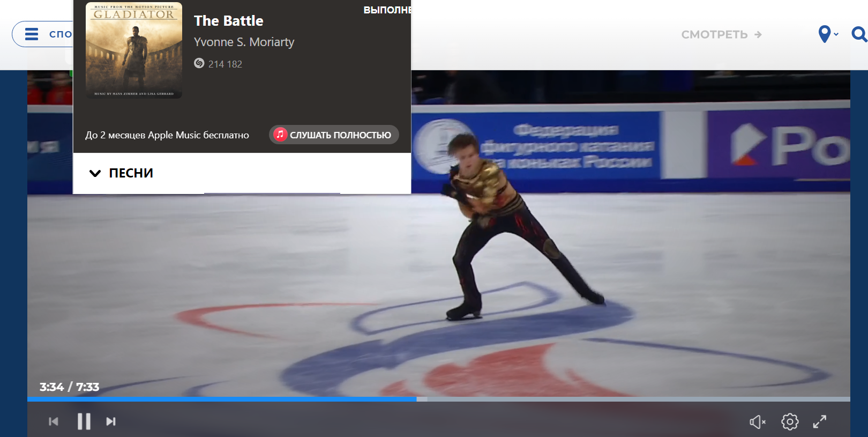
Task: Open the Gladiator album cover
Action: pos(134,50)
